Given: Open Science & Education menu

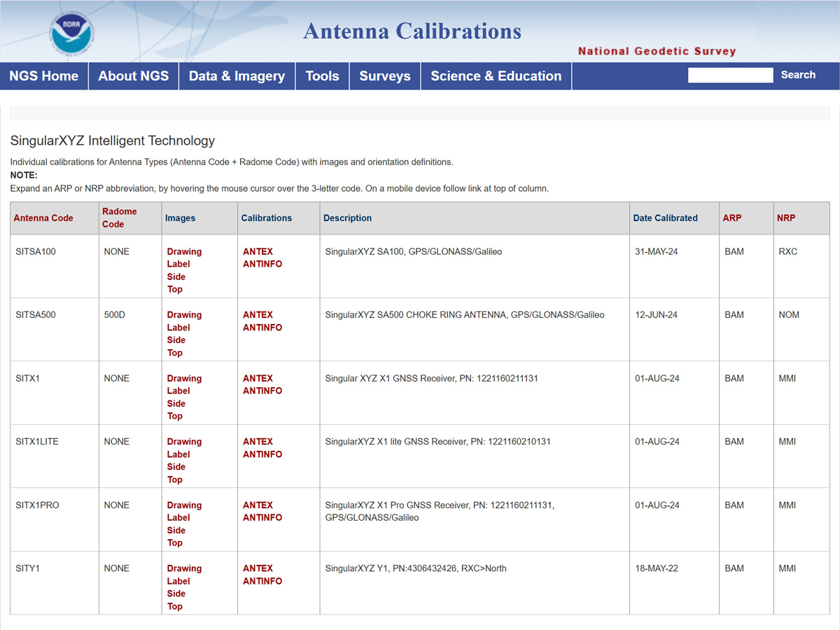Looking at the screenshot, I should 496,76.
